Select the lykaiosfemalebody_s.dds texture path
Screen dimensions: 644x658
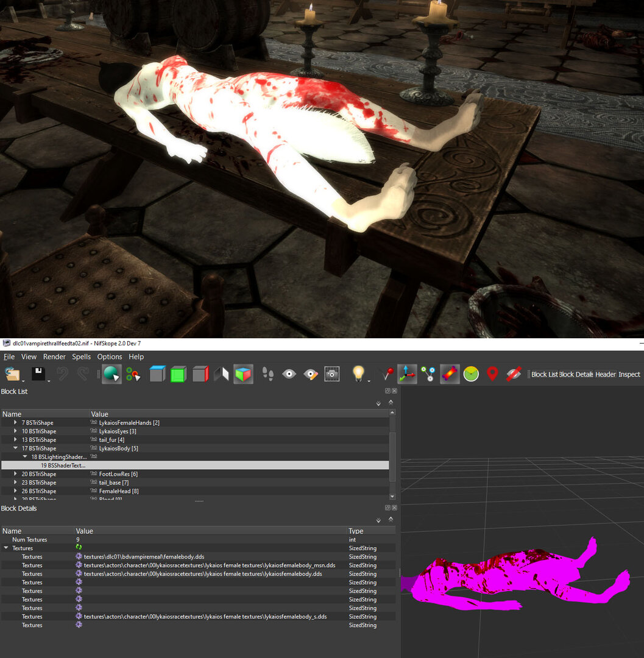tap(205, 617)
